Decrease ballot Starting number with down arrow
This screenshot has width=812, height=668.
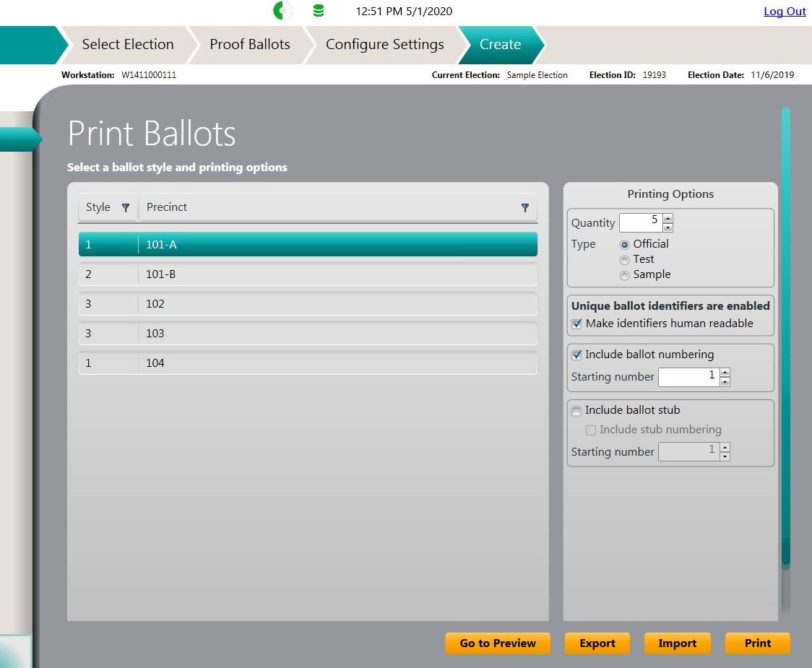tap(725, 382)
